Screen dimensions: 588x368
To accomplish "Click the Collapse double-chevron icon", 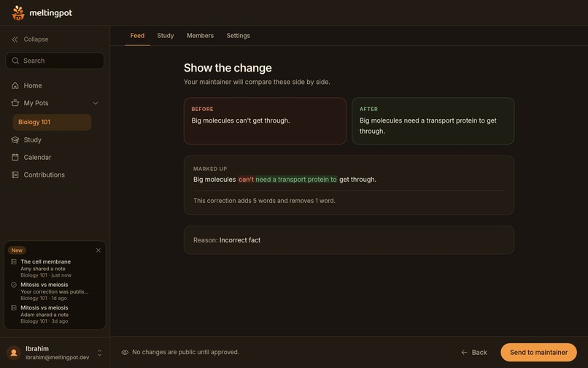I will [15, 39].
